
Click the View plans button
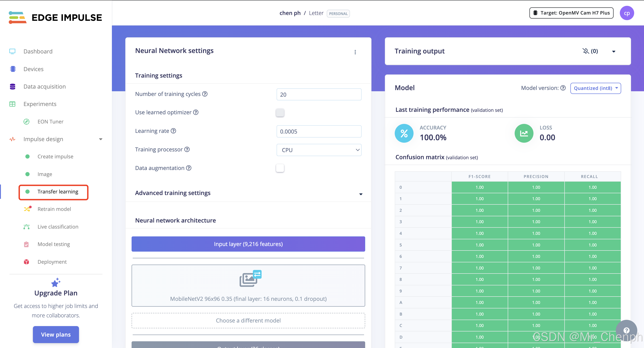pyautogui.click(x=56, y=334)
